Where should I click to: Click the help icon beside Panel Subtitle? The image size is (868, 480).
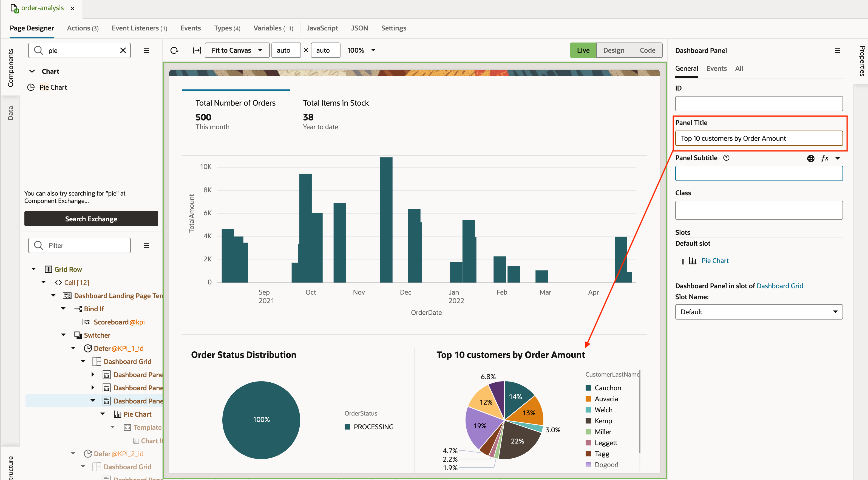click(726, 158)
